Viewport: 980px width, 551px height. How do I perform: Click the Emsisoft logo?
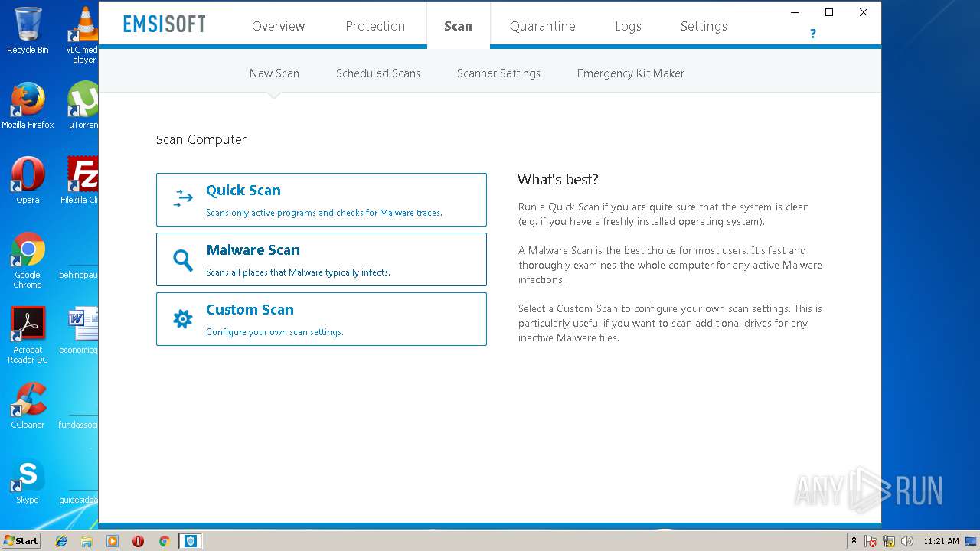[165, 24]
